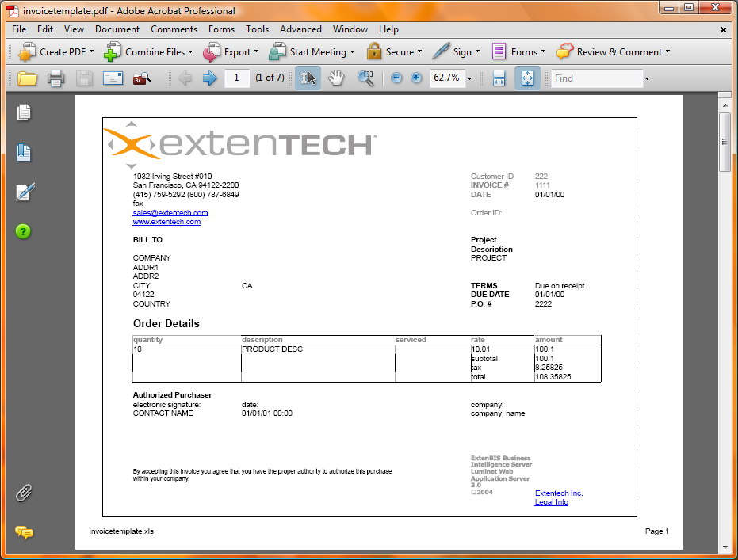Click the Start Meeting icon

(277, 52)
